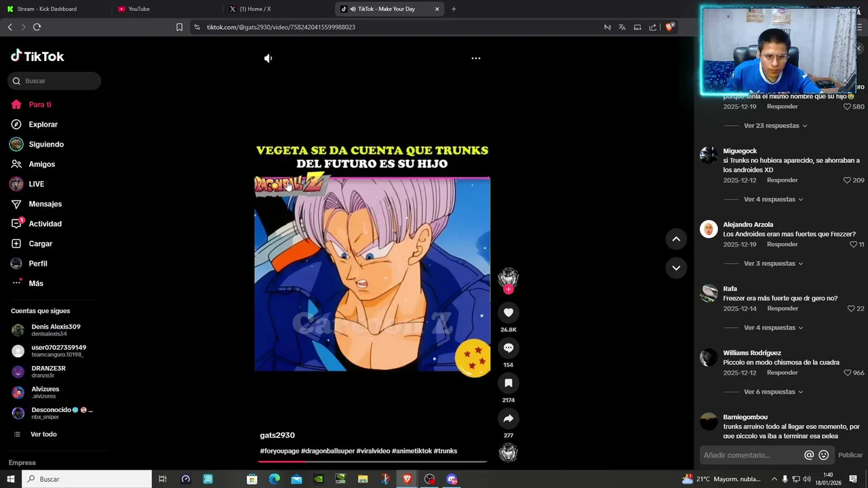Like Williams Rodríguez's comment heart
Viewport: 868px width, 488px height.
pyautogui.click(x=847, y=373)
